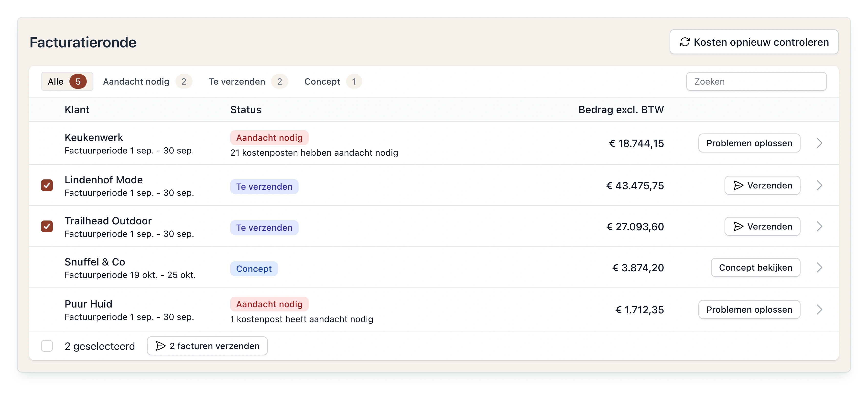Click the Aandacht nodig badge for Puur Huid
The width and height of the screenshot is (868, 396).
point(269,304)
